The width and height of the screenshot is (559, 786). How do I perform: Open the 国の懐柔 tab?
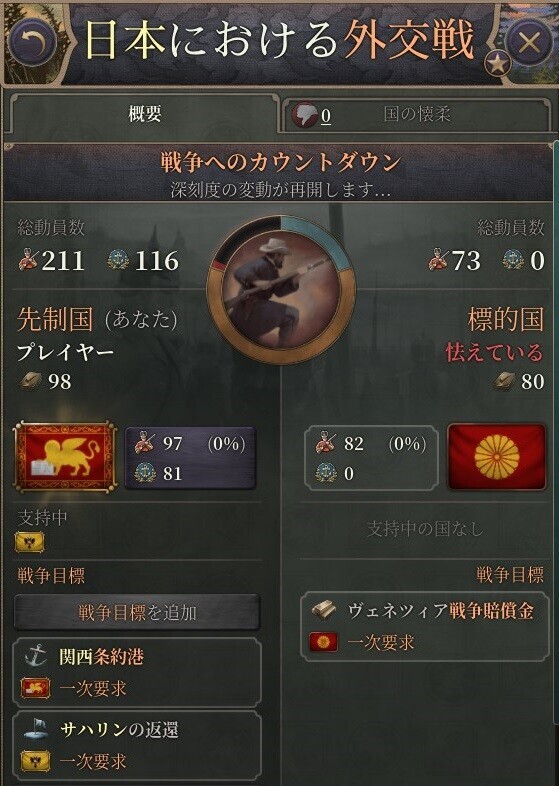coord(416,115)
